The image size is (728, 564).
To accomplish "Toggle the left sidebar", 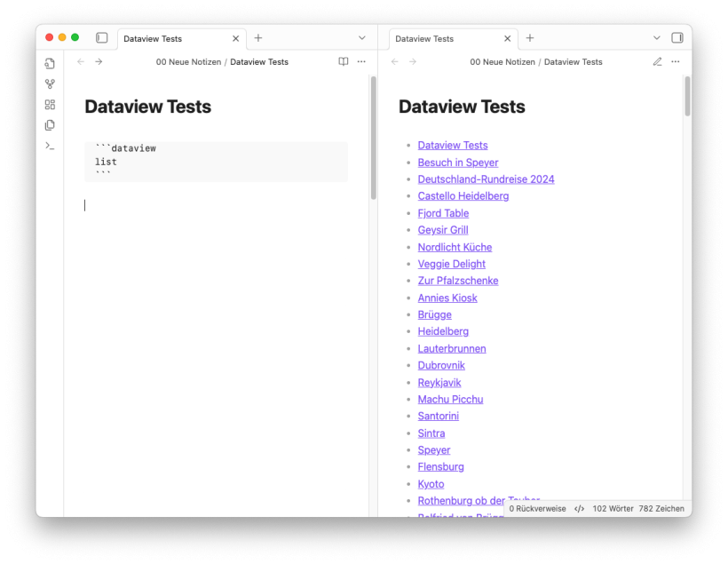I will [x=102, y=37].
